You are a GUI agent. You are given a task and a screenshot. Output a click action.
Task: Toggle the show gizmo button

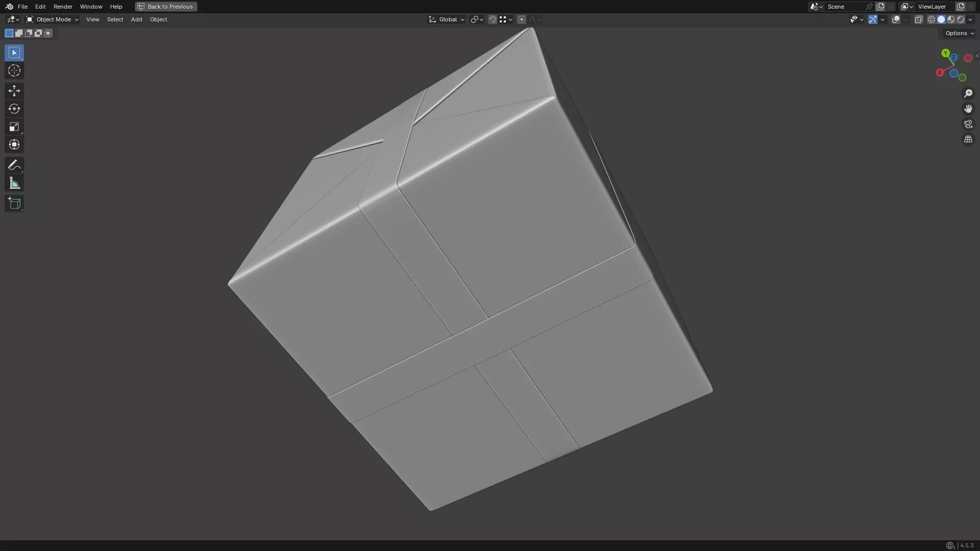[873, 19]
